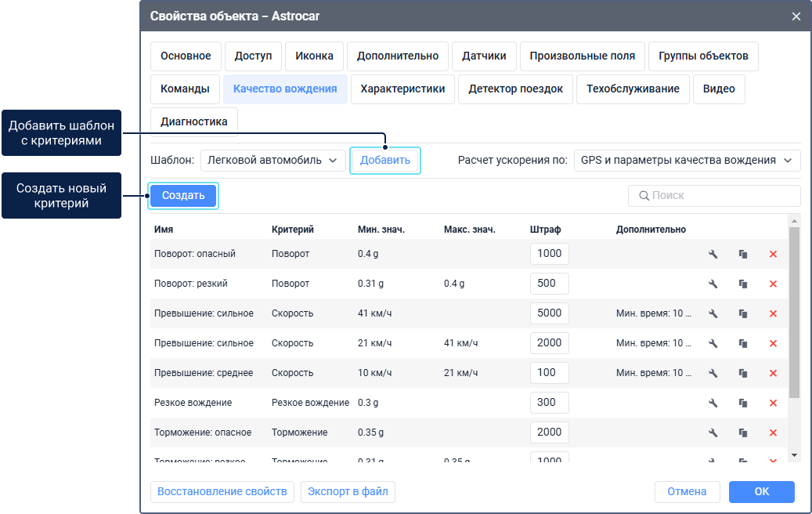Expand the Расчет ускорения по dropdown
This screenshot has width=812, height=514.
pos(687,160)
